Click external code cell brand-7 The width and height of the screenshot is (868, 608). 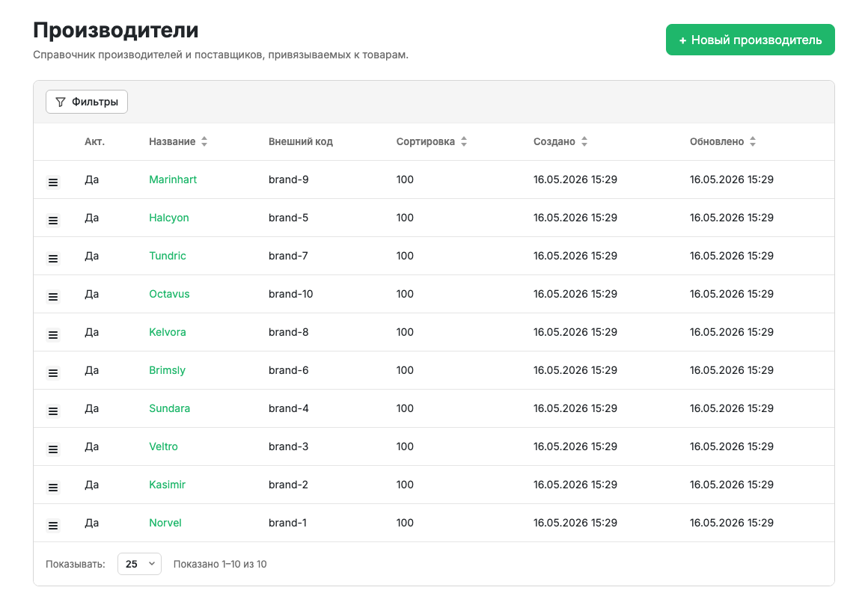pyautogui.click(x=288, y=256)
